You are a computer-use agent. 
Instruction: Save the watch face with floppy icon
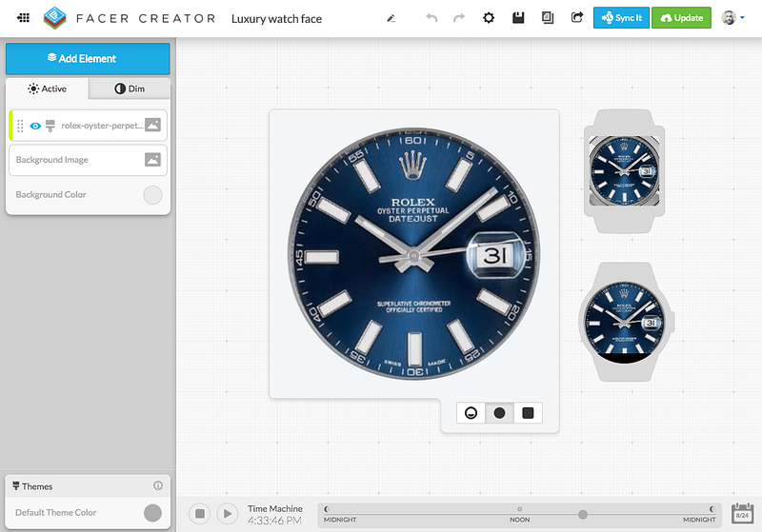pyautogui.click(x=518, y=18)
